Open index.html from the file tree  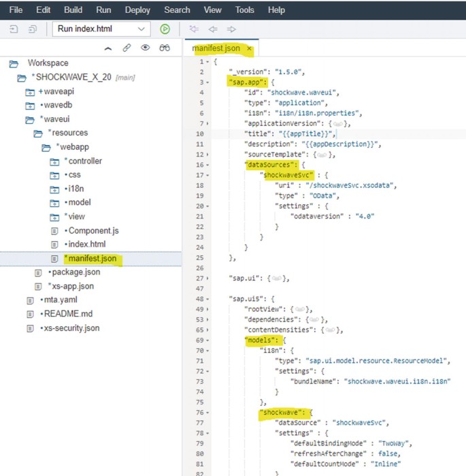click(84, 244)
